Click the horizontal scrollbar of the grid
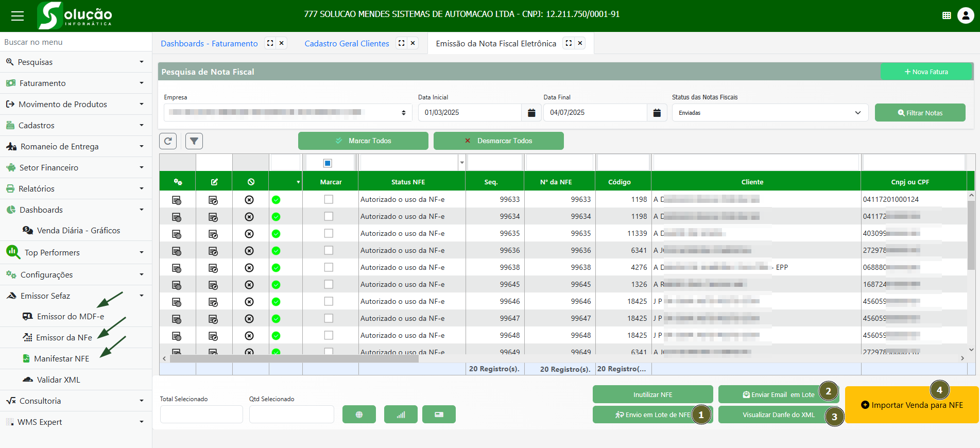The image size is (980, 448). (x=294, y=358)
